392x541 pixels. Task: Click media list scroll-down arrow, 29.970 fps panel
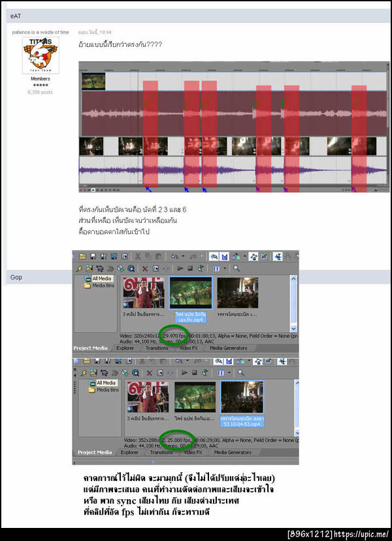coord(293,329)
